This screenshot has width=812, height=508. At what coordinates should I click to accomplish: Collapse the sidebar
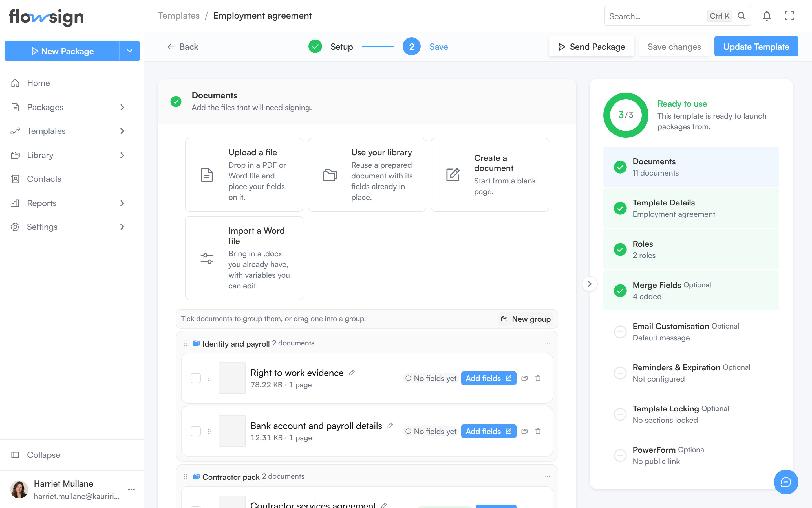[x=36, y=455]
